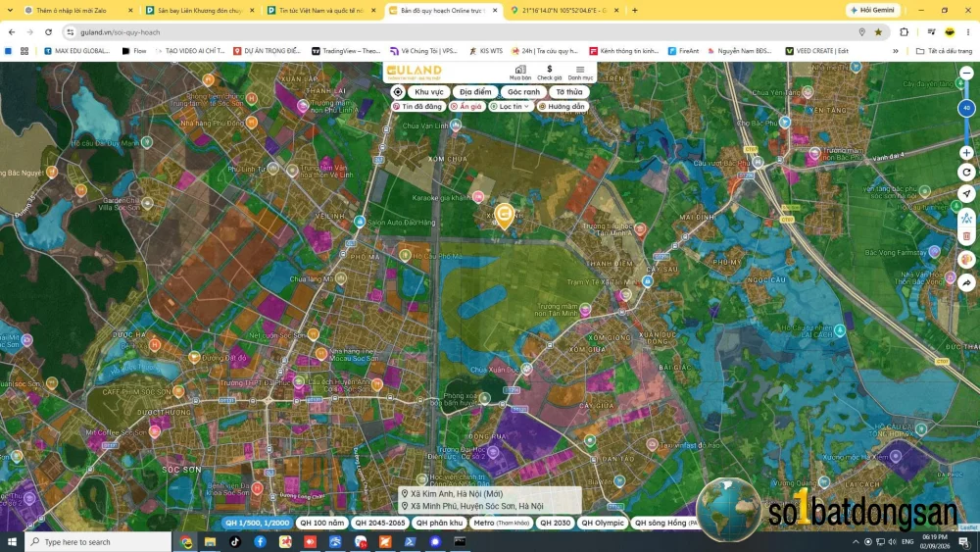Viewport: 980px width, 552px height.
Task: Select the QH 1/500, 1/2000 planning layer
Action: (257, 523)
